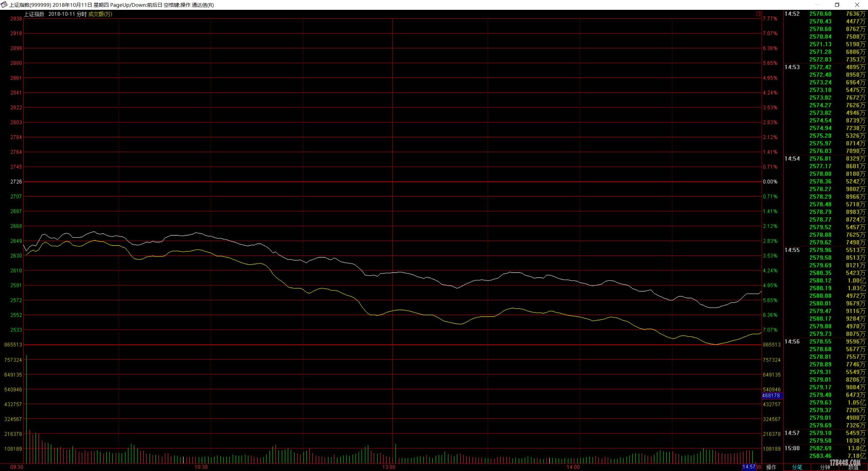
Task: Open the 操作 tab
Action: pos(771,467)
